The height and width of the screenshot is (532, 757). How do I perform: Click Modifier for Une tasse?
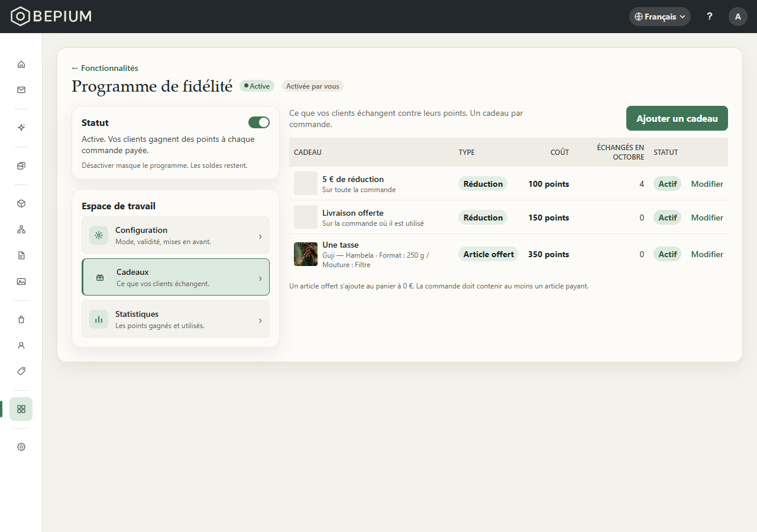pyautogui.click(x=707, y=254)
